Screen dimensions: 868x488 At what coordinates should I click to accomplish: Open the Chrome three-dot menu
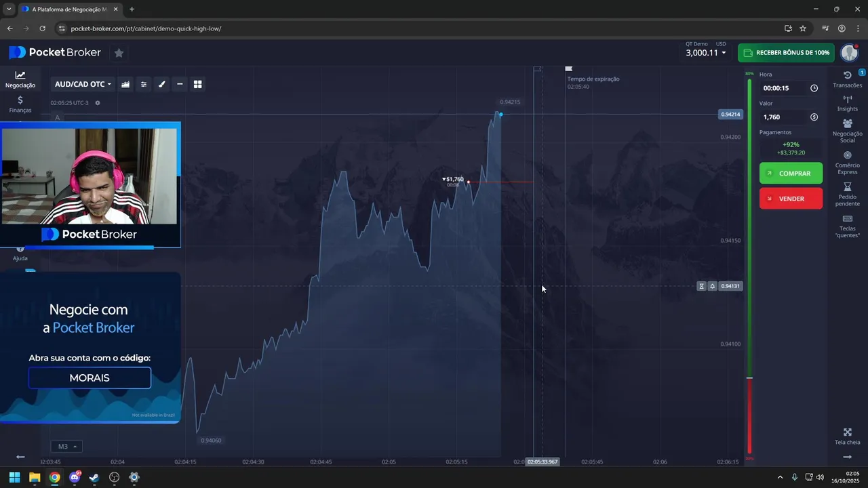point(859,28)
